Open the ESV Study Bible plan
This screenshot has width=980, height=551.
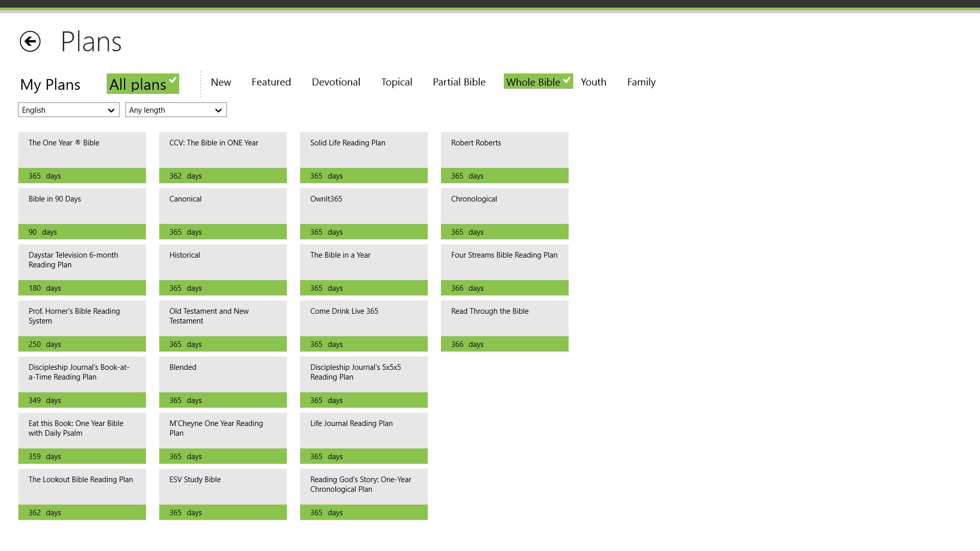223,494
